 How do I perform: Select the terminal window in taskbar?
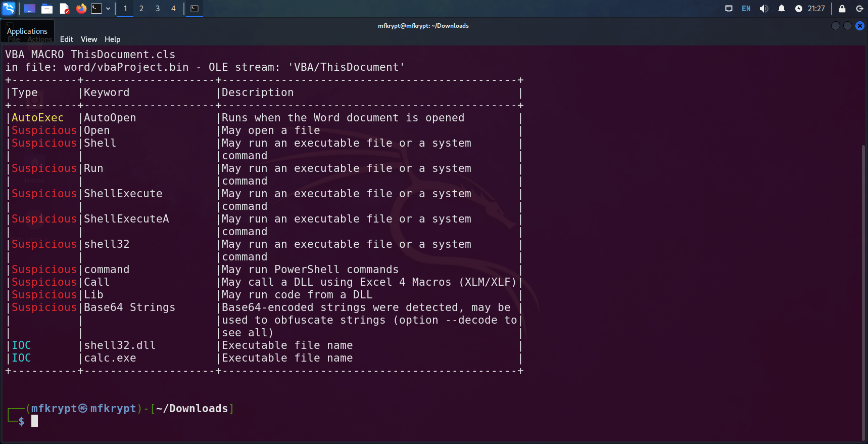pyautogui.click(x=195, y=9)
